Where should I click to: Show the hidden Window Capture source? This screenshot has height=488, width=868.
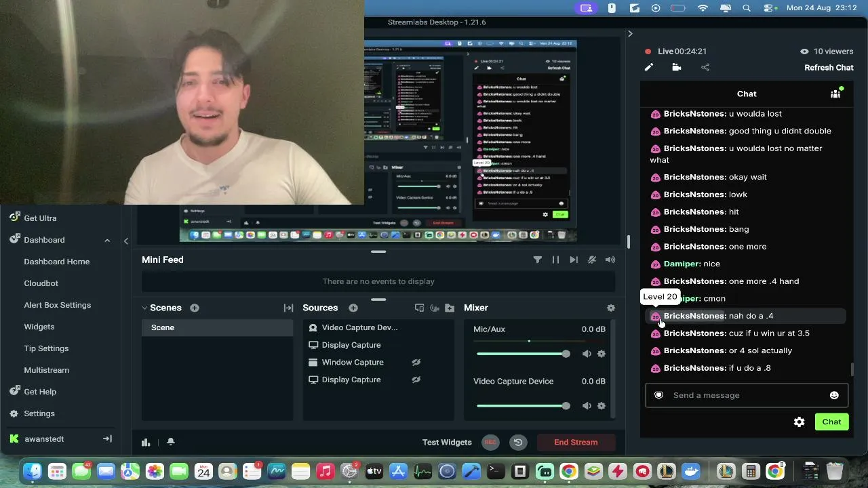point(416,363)
